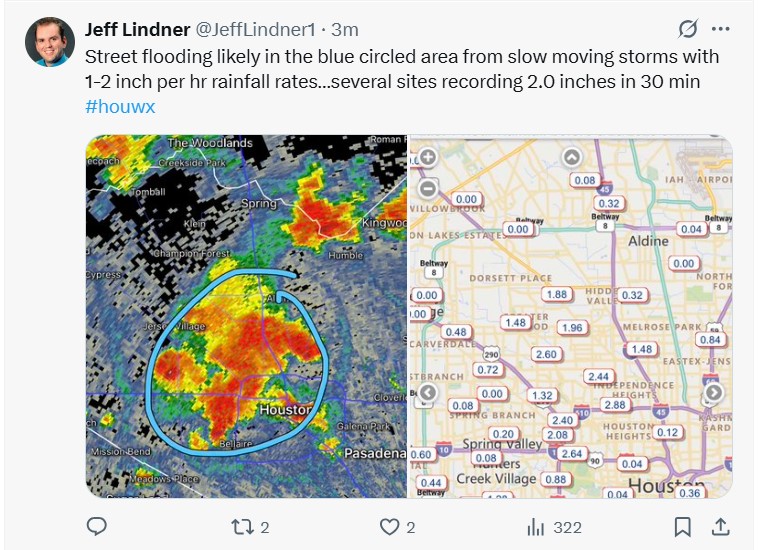Pan rainfall map left with arrow

[x=428, y=392]
